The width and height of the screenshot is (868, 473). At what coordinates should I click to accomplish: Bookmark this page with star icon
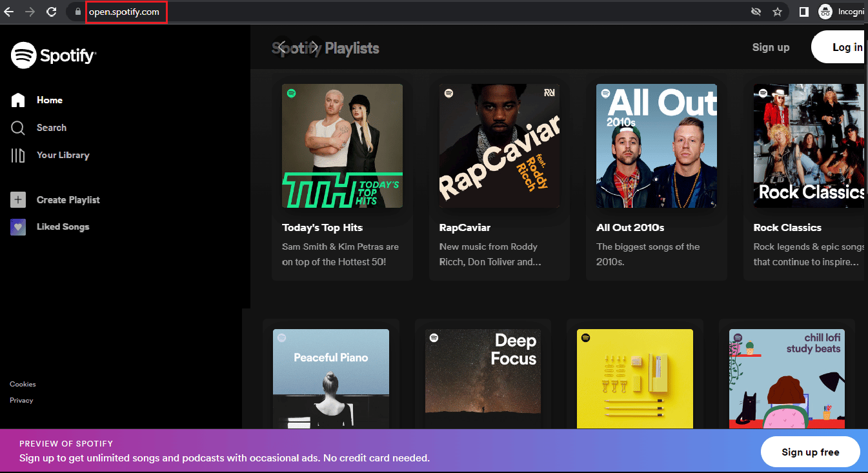777,12
